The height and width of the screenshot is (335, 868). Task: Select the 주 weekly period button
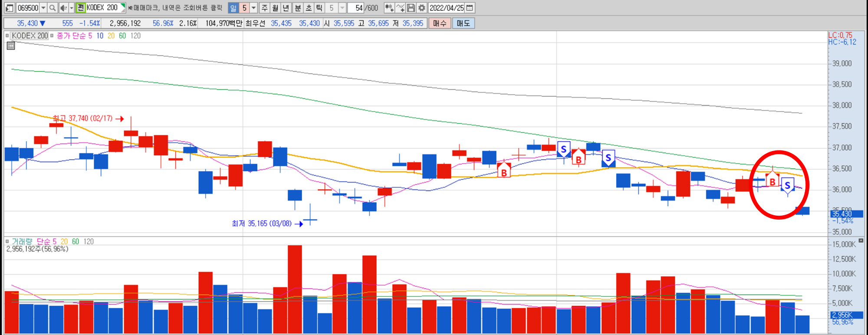click(264, 8)
